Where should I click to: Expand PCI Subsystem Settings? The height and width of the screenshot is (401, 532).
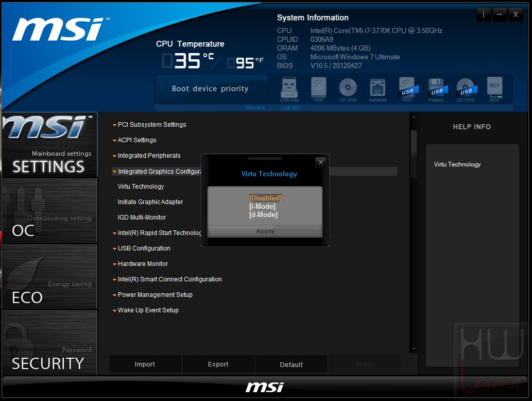(149, 125)
